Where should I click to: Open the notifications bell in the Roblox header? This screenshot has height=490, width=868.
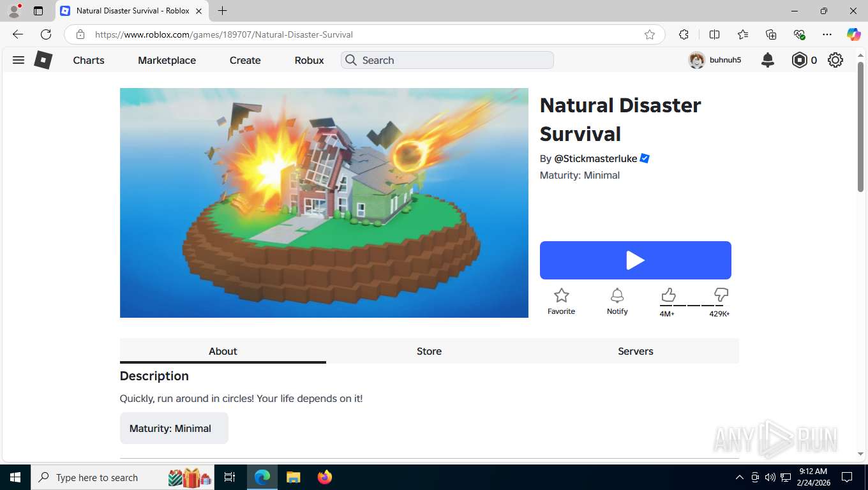click(768, 60)
